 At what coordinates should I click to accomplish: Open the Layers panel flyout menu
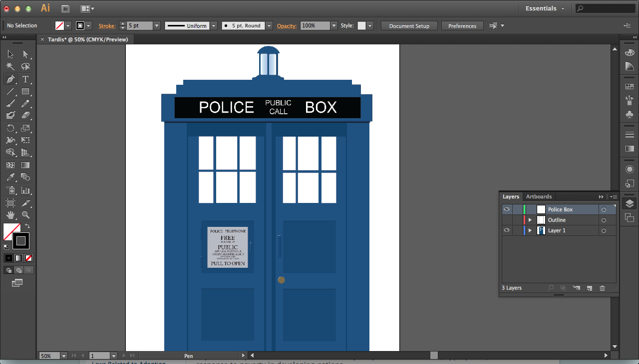click(x=614, y=197)
